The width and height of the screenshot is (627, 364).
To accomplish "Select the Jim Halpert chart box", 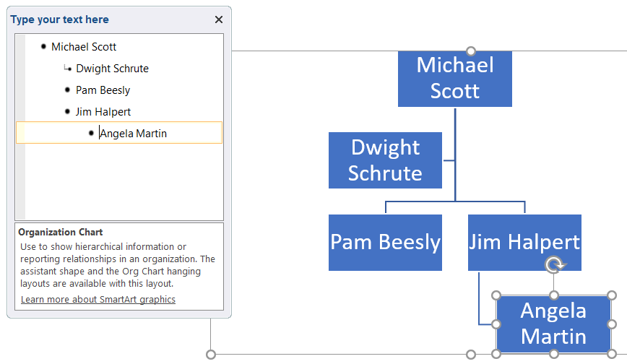I will pos(524,243).
